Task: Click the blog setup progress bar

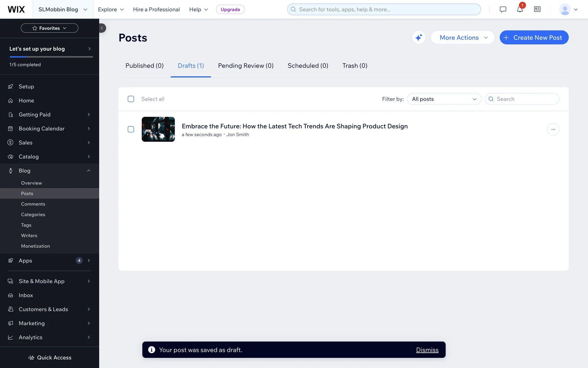Action: tap(51, 57)
